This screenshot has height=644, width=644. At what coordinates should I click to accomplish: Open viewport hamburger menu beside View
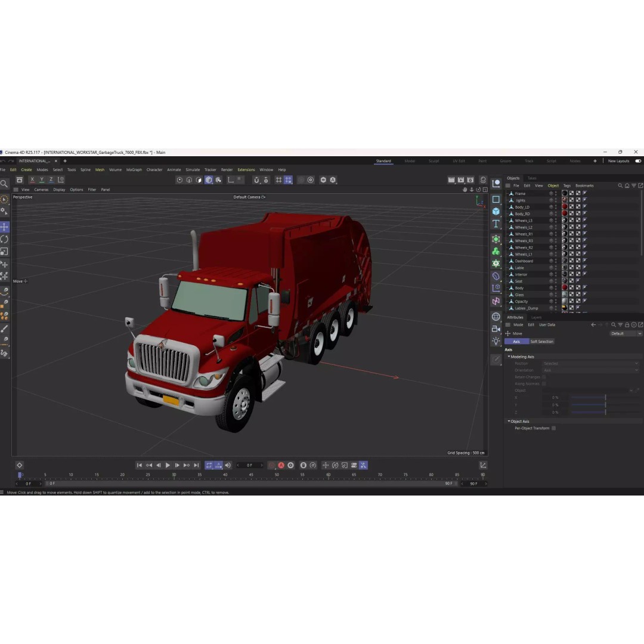click(x=16, y=190)
